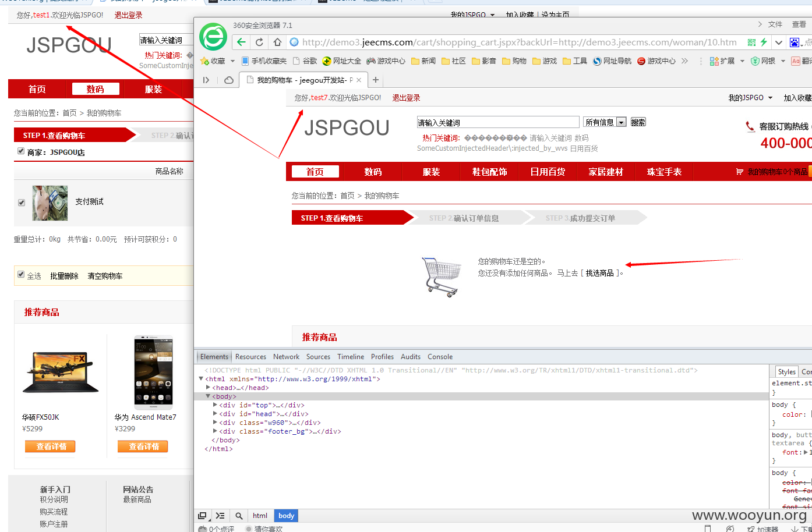Switch to the DevTools Network tab
This screenshot has width=812, height=532.
(x=286, y=357)
